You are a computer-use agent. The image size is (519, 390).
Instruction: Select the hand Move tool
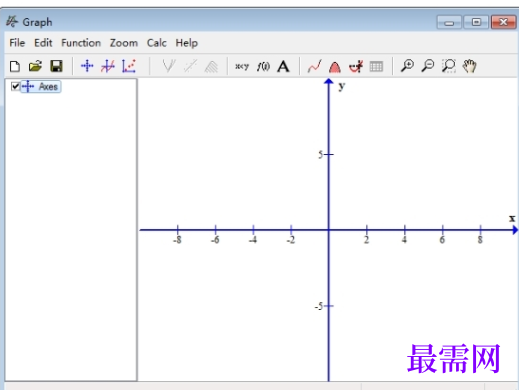(x=469, y=66)
